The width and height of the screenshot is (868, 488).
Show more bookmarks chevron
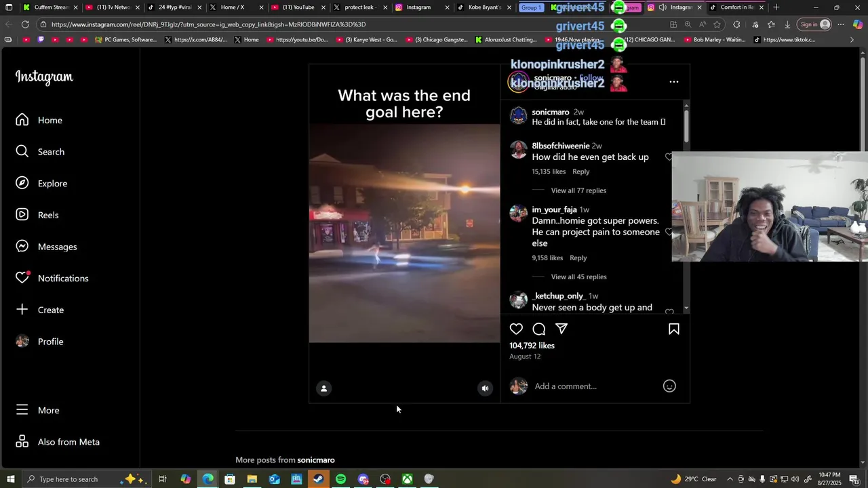pyautogui.click(x=852, y=40)
